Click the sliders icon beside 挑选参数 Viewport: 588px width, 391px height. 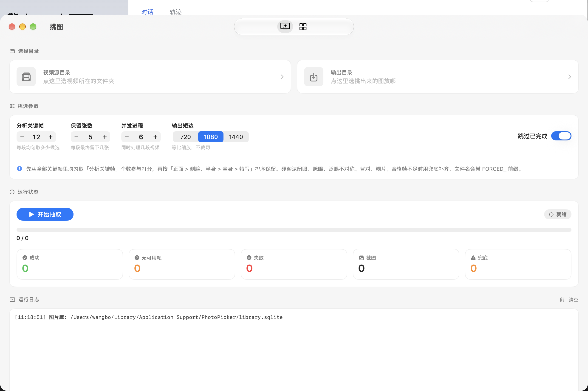(12, 106)
